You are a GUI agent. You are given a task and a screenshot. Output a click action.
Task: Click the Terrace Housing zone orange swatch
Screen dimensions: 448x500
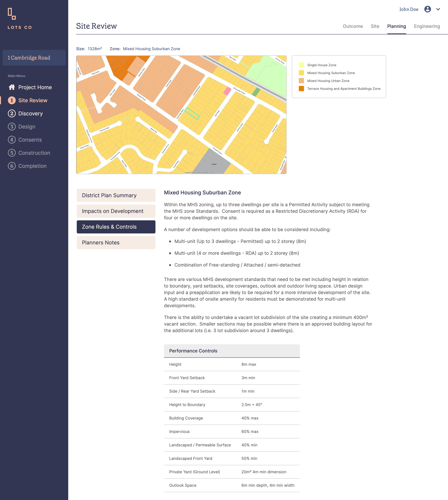pyautogui.click(x=301, y=89)
